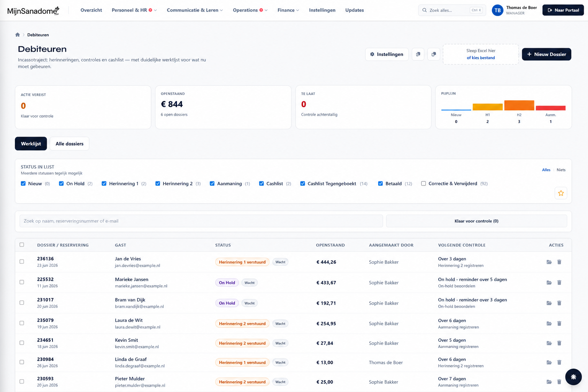Expand the Personeel & HR menu
The width and height of the screenshot is (588, 392).
pos(134,10)
